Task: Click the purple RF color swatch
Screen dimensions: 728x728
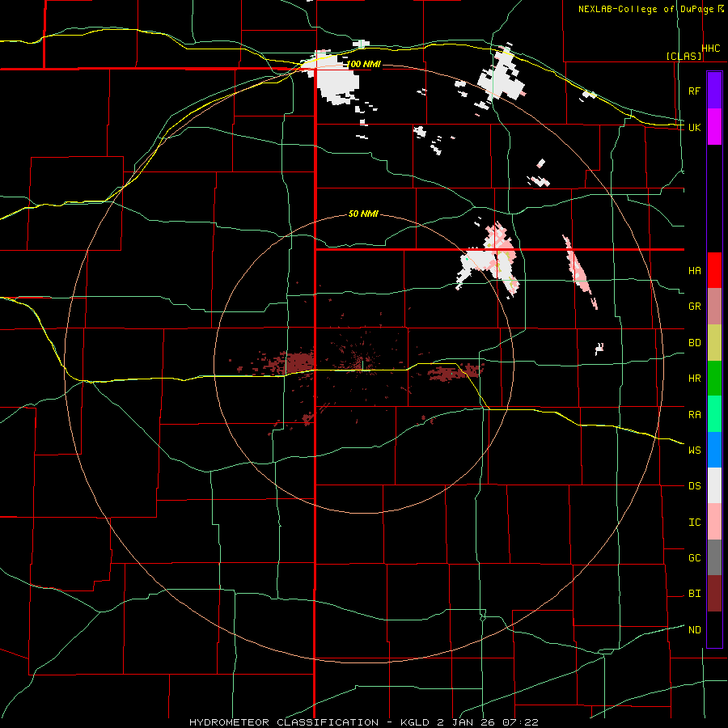Action: 714,91
